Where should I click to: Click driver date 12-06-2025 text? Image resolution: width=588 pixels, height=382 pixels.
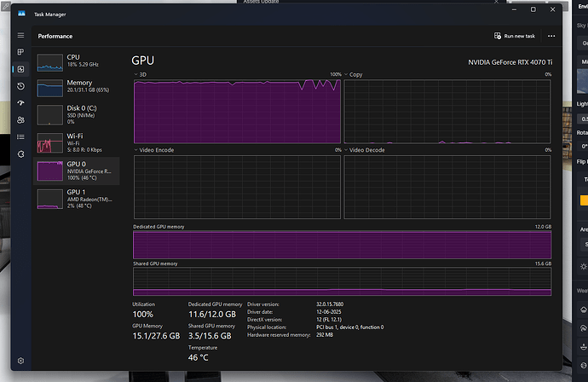point(328,312)
